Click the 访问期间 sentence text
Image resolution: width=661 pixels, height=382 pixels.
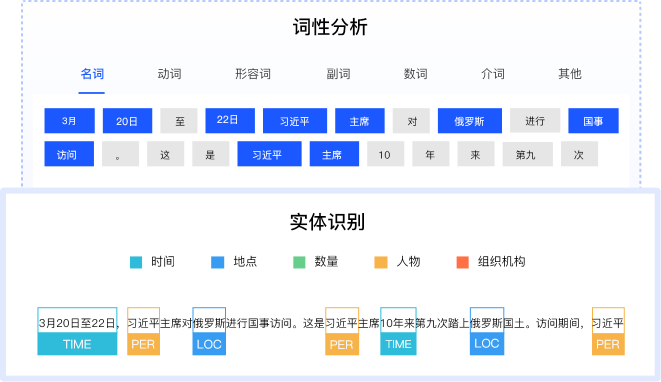click(557, 323)
